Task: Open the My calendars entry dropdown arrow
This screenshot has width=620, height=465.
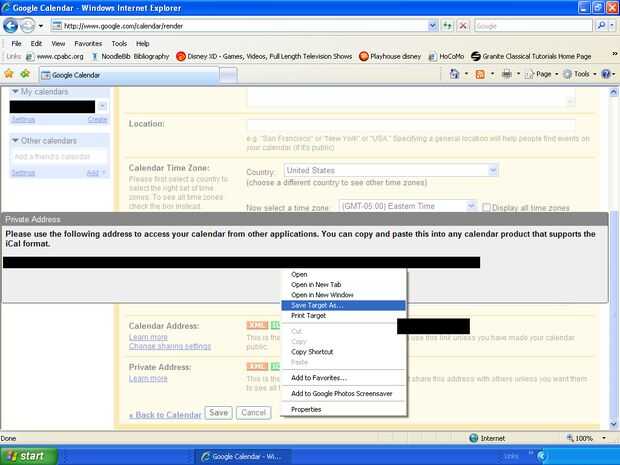Action: coord(102,106)
